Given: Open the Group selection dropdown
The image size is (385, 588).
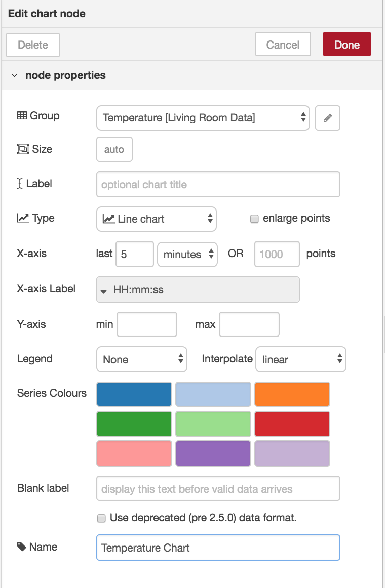Looking at the screenshot, I should point(203,118).
